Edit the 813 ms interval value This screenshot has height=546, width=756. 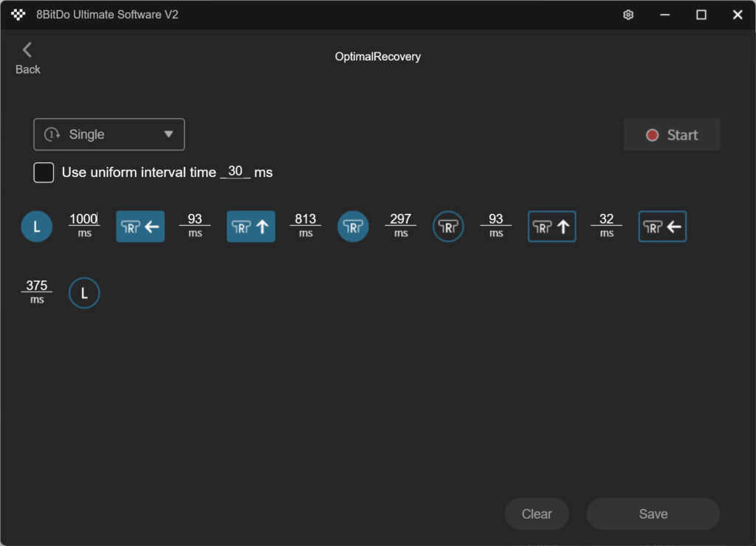[x=305, y=219]
